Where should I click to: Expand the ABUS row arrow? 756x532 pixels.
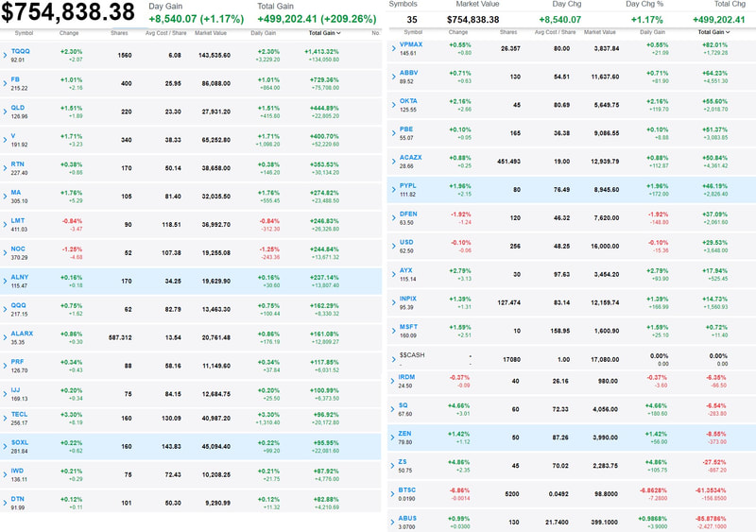(x=392, y=522)
